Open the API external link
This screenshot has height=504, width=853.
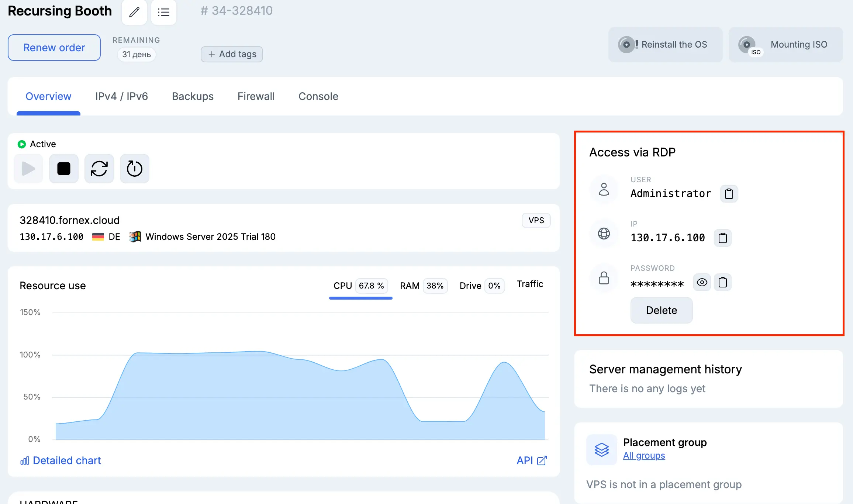(532, 460)
